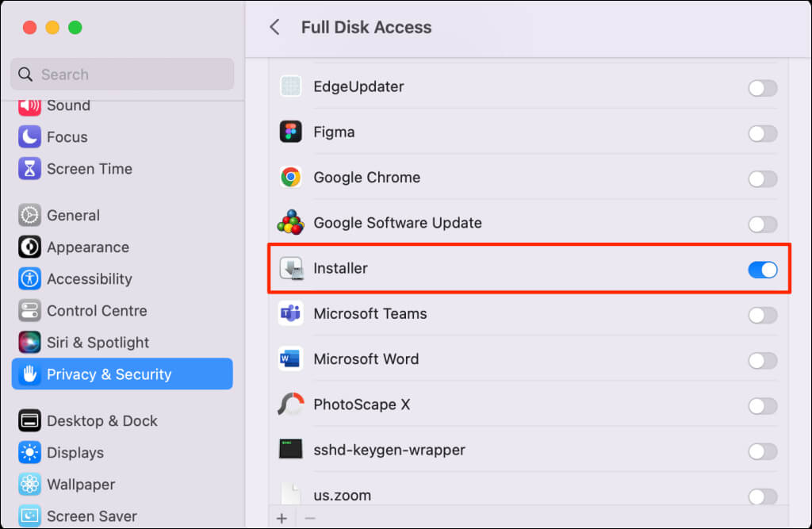Viewport: 812px width, 529px height.
Task: Toggle Microsoft Word disk access
Action: tap(762, 361)
